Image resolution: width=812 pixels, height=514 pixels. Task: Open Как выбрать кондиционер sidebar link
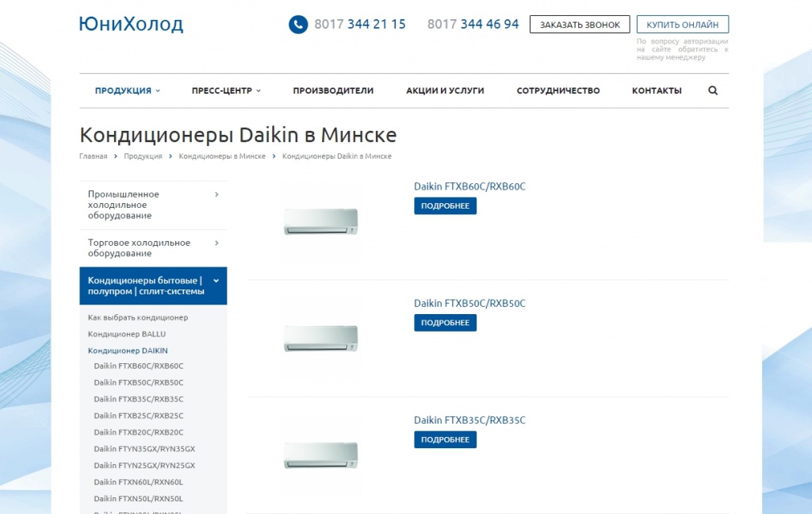(138, 317)
